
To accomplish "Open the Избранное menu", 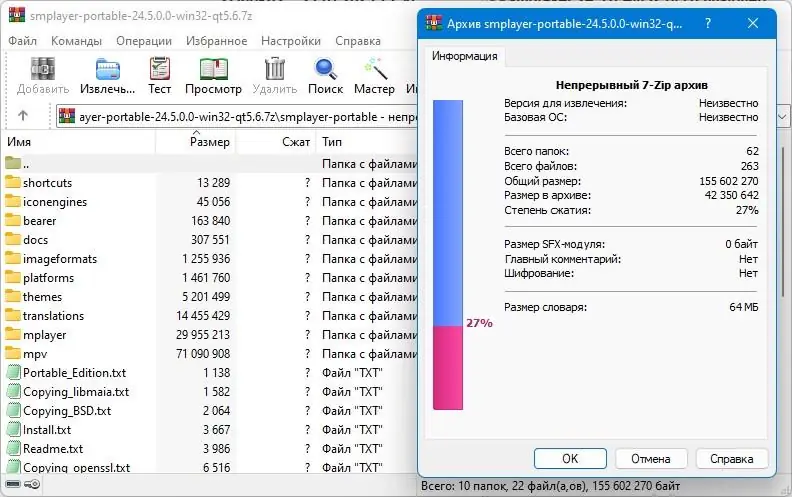I will click(217, 41).
